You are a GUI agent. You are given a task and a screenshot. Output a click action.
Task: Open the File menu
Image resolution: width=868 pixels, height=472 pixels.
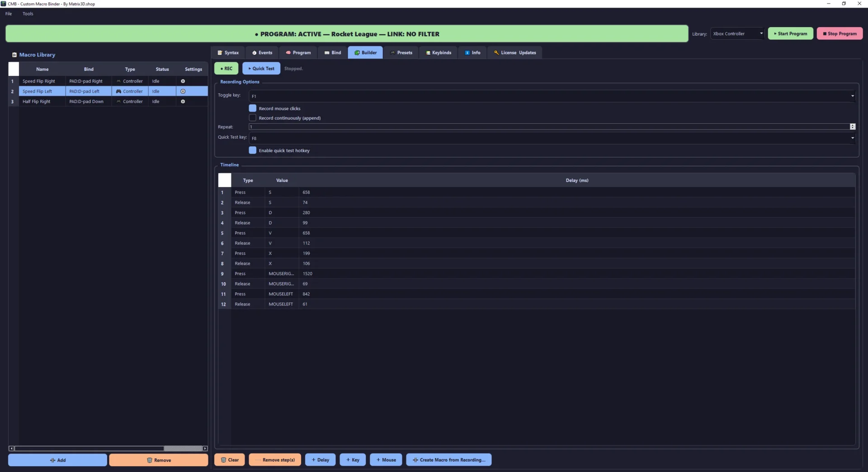pyautogui.click(x=9, y=14)
